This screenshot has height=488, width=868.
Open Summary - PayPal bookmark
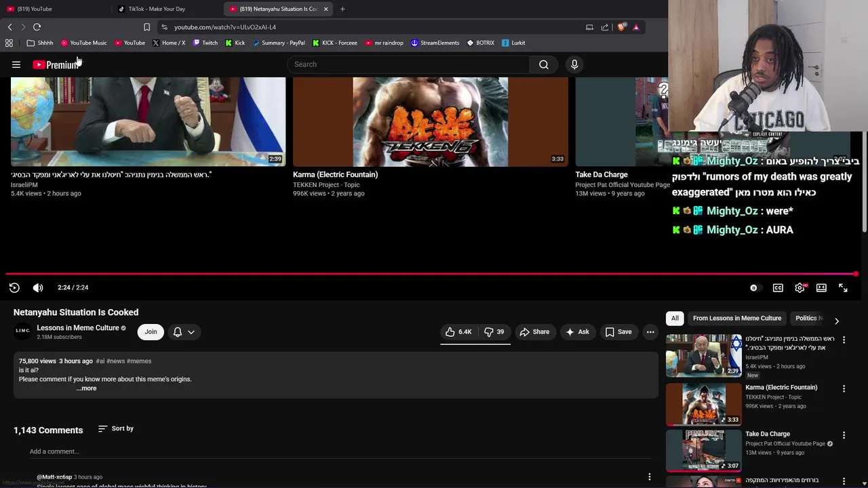point(279,43)
